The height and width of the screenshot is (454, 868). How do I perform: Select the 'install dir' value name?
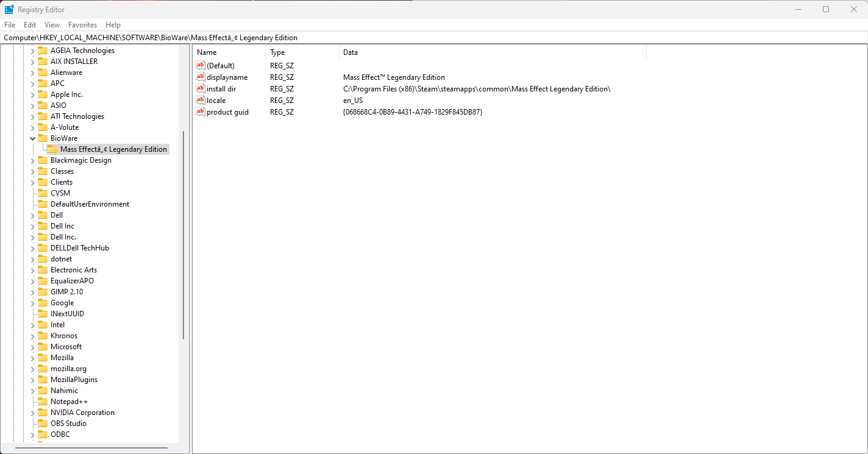coord(221,89)
